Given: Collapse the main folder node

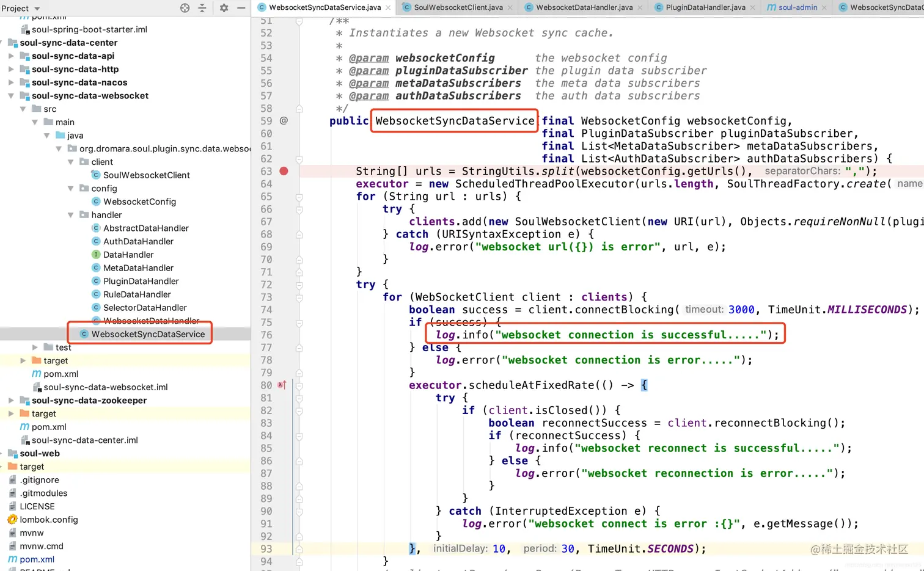Looking at the screenshot, I should [x=35, y=122].
